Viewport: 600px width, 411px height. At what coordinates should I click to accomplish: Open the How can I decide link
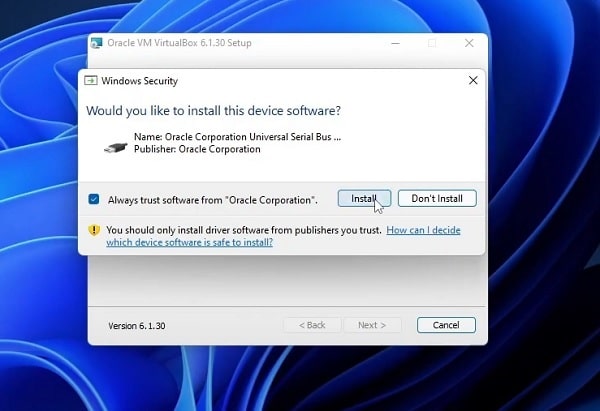tap(283, 236)
